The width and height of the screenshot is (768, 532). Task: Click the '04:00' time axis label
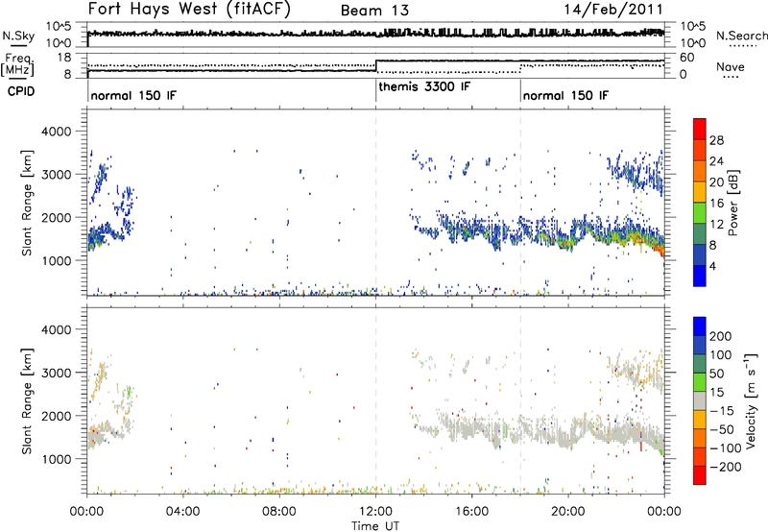(182, 512)
